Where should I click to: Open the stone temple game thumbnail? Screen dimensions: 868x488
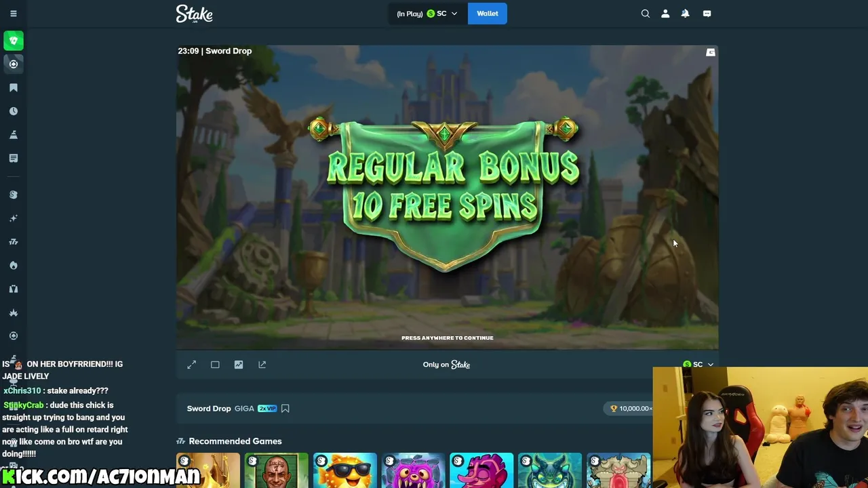[618, 470]
